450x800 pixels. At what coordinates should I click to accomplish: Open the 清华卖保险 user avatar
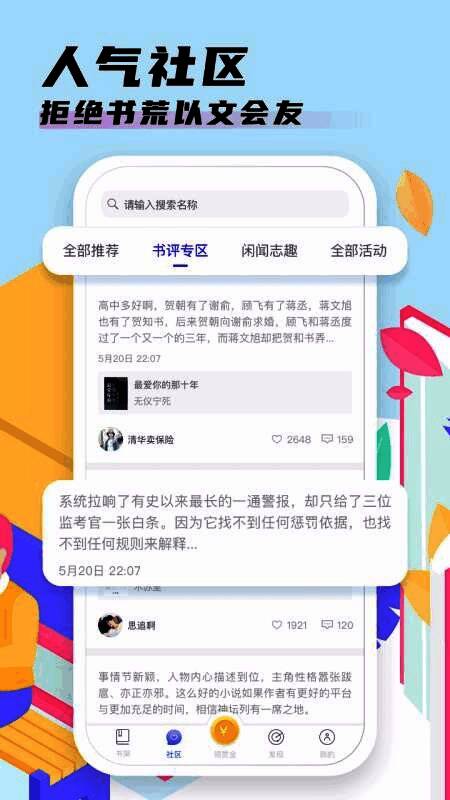tap(111, 439)
